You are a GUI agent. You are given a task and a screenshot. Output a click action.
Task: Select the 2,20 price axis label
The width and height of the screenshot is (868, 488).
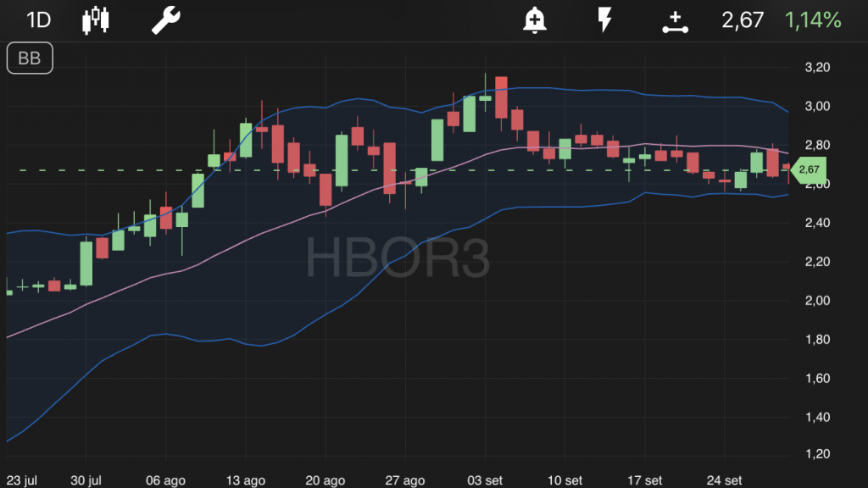click(x=818, y=262)
